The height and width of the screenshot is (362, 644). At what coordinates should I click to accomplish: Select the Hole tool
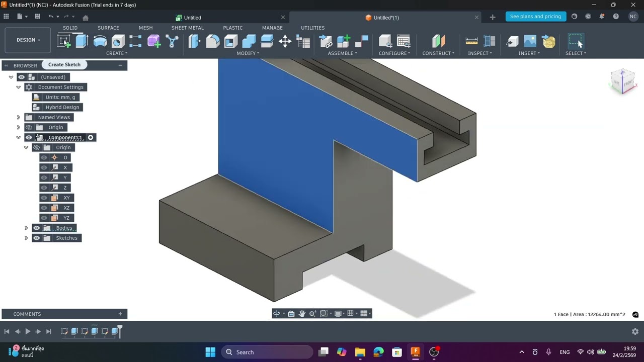click(118, 41)
